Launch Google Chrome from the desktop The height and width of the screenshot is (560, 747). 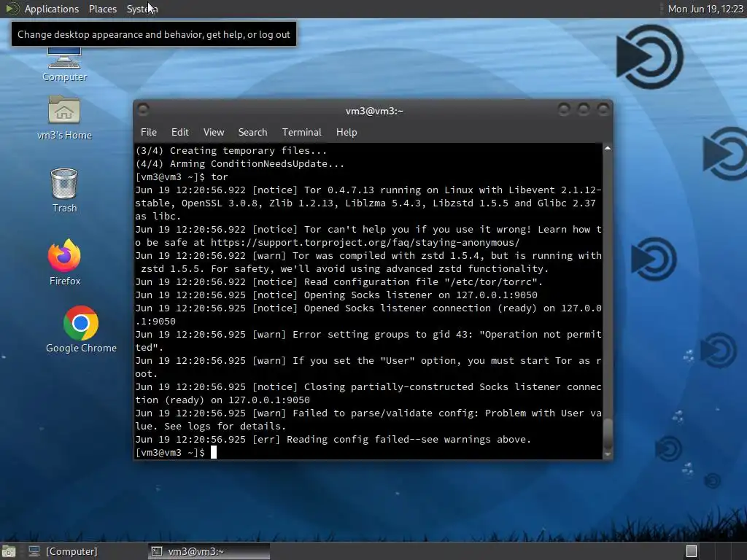(x=81, y=330)
